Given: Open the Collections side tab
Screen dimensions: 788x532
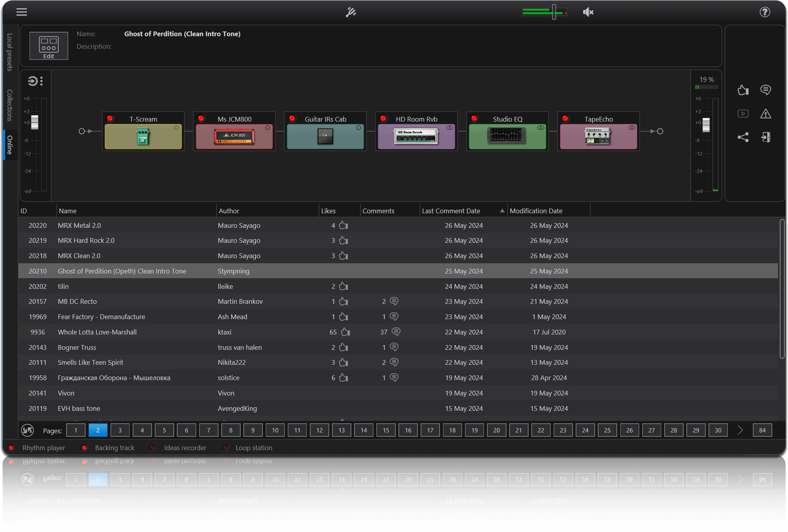Looking at the screenshot, I should coord(9,105).
